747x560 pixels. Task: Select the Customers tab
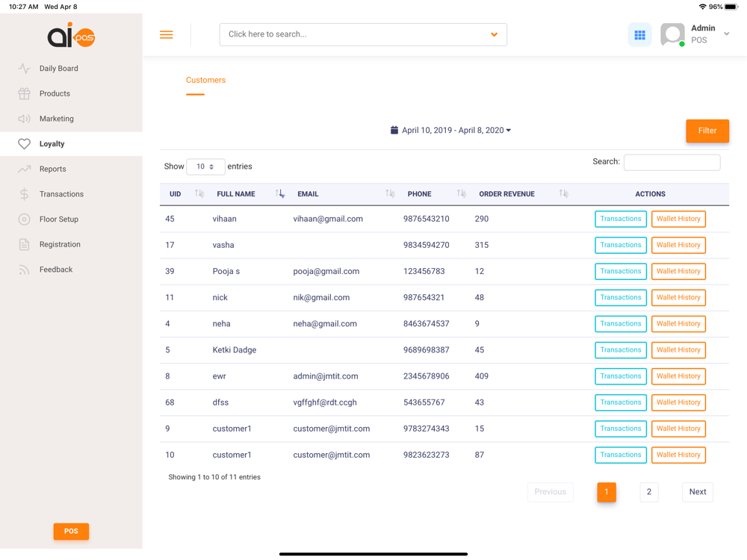205,81
